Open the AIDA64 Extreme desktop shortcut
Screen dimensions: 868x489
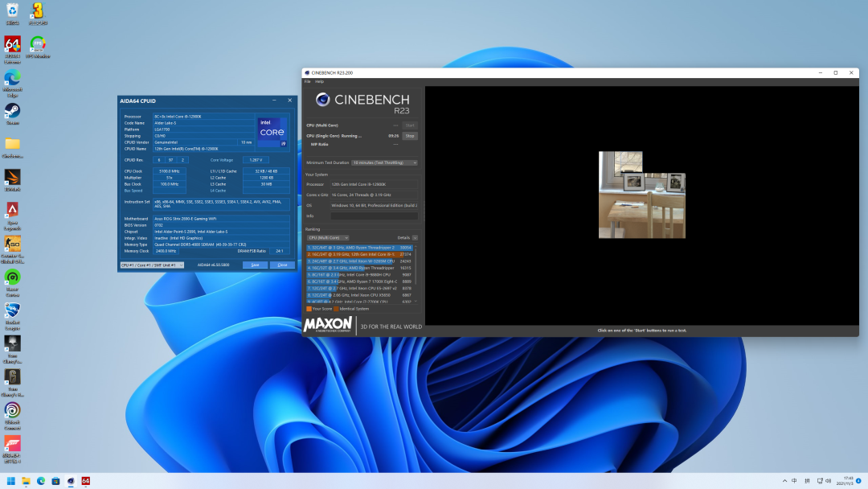tap(12, 49)
